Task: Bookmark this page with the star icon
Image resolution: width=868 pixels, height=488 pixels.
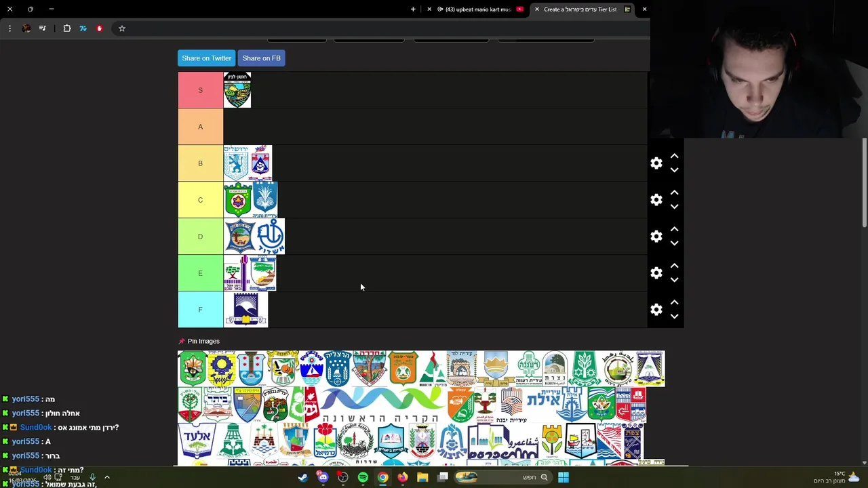Action: (x=122, y=28)
